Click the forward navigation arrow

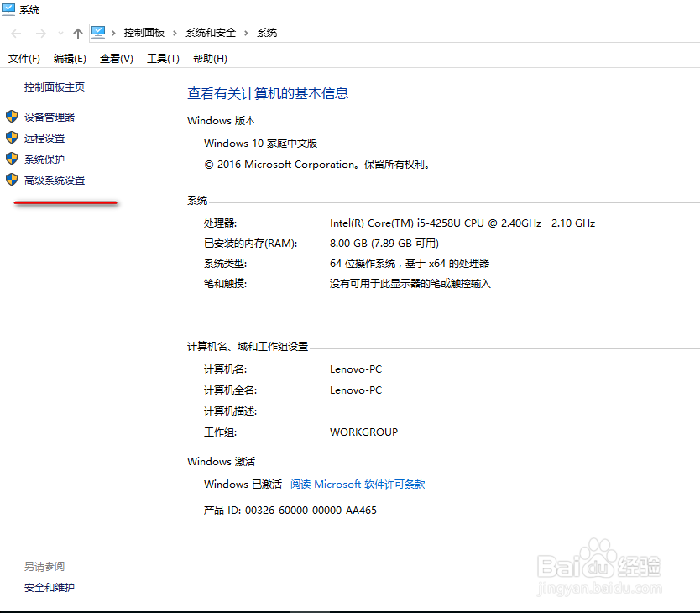pyautogui.click(x=40, y=34)
